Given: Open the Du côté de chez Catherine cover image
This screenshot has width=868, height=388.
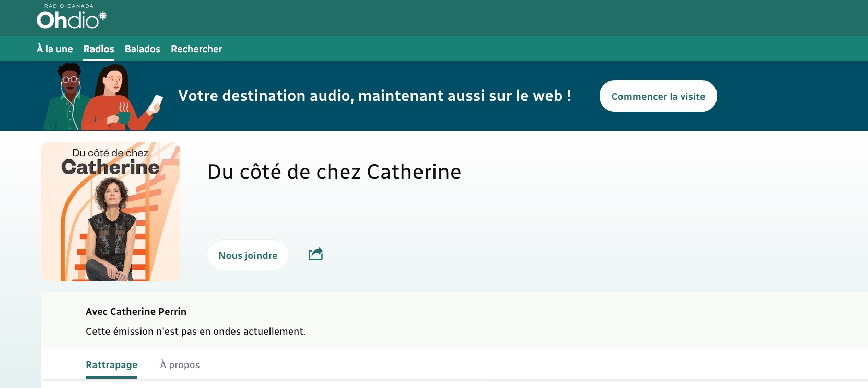Looking at the screenshot, I should 111,211.
